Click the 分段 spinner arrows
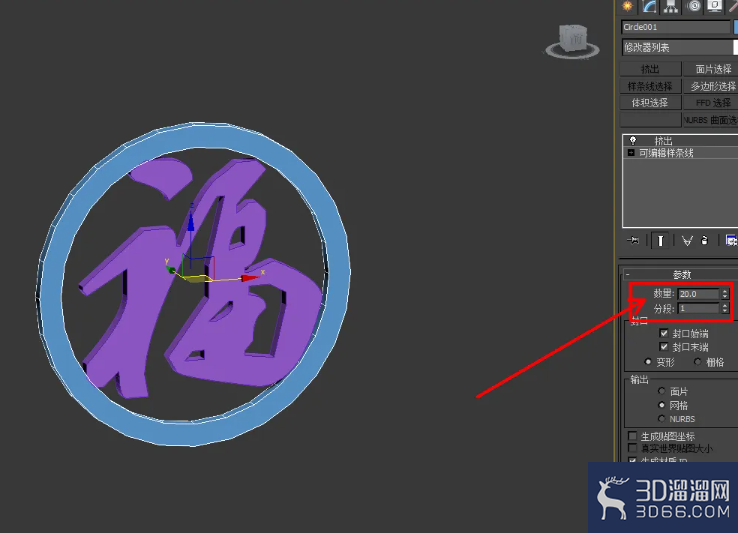738x533 pixels. (725, 308)
